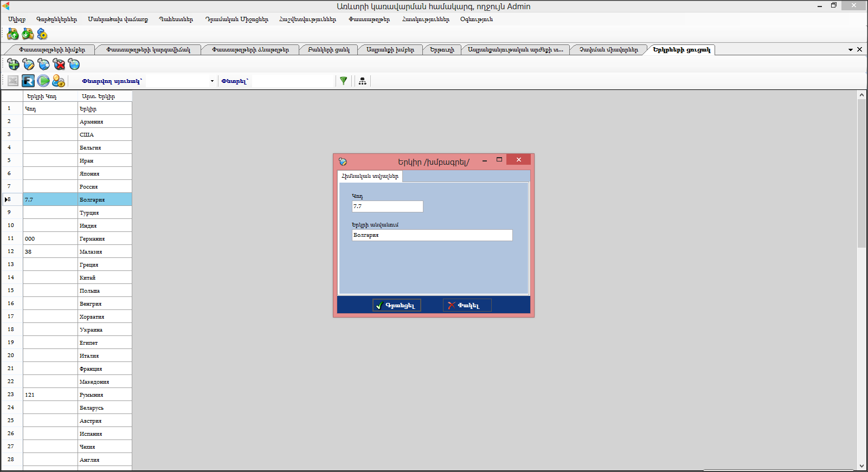868x472 pixels.
Task: Click the Կոդ field containing 7.7
Action: point(387,206)
